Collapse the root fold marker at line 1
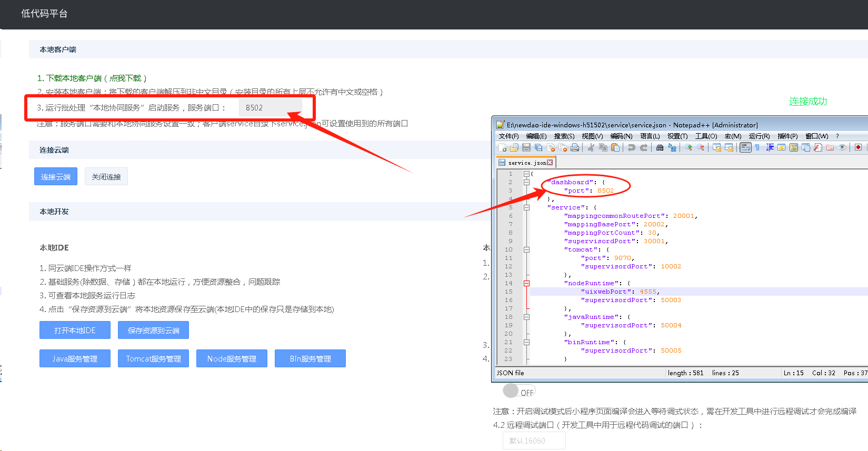The height and width of the screenshot is (451, 868). (x=526, y=174)
